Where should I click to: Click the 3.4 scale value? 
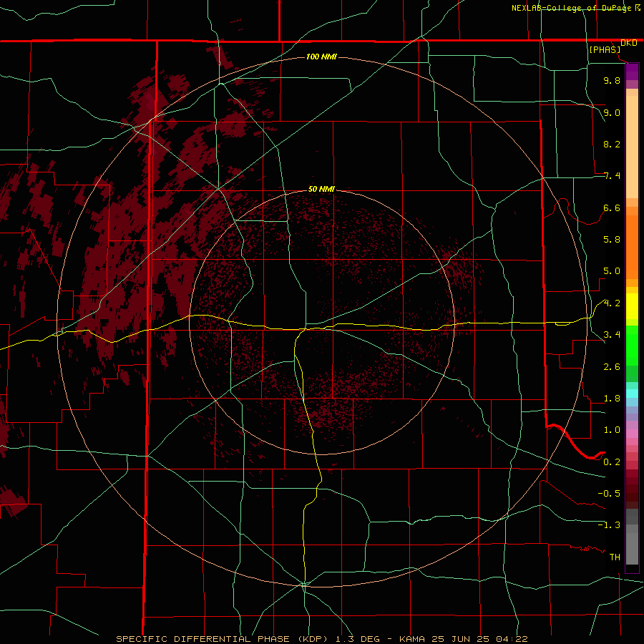click(x=612, y=335)
